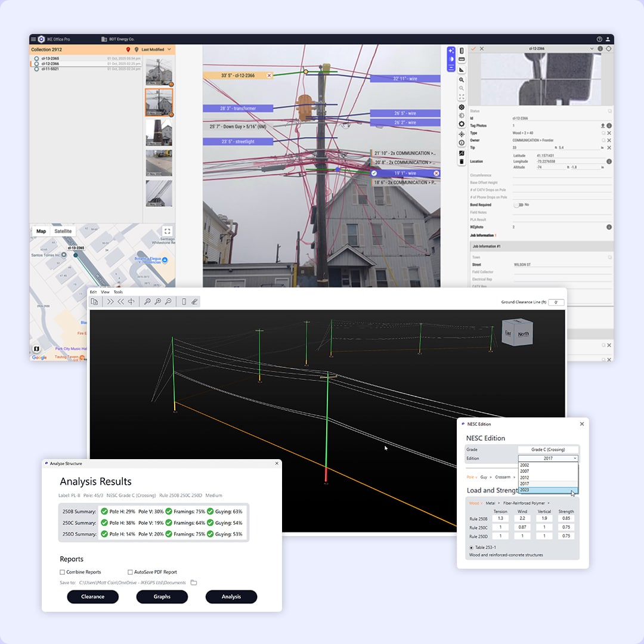Select the angle measure tool

462,69
